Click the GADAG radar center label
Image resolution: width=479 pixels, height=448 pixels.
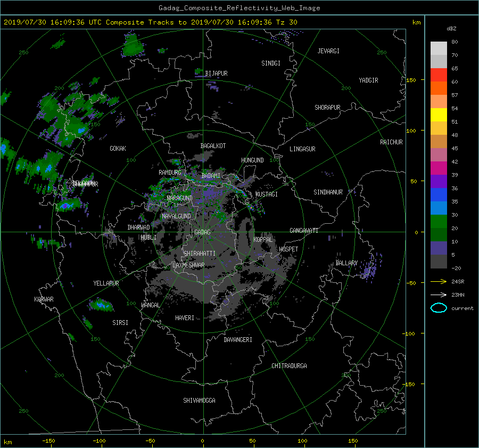[202, 232]
